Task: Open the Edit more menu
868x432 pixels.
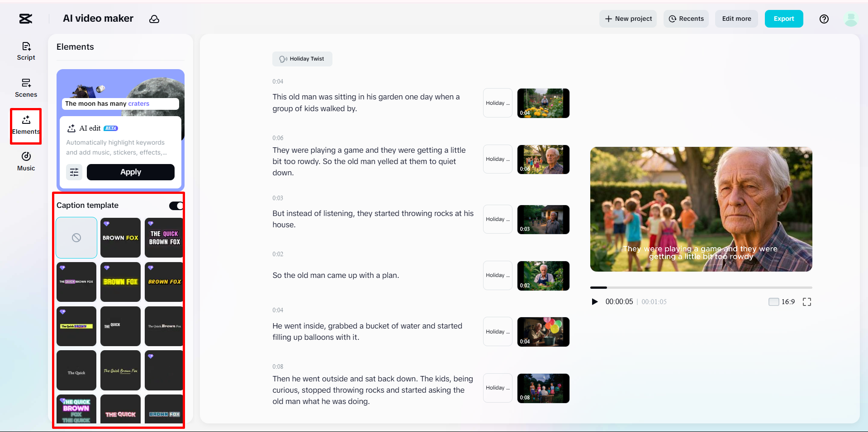Action: coord(736,19)
